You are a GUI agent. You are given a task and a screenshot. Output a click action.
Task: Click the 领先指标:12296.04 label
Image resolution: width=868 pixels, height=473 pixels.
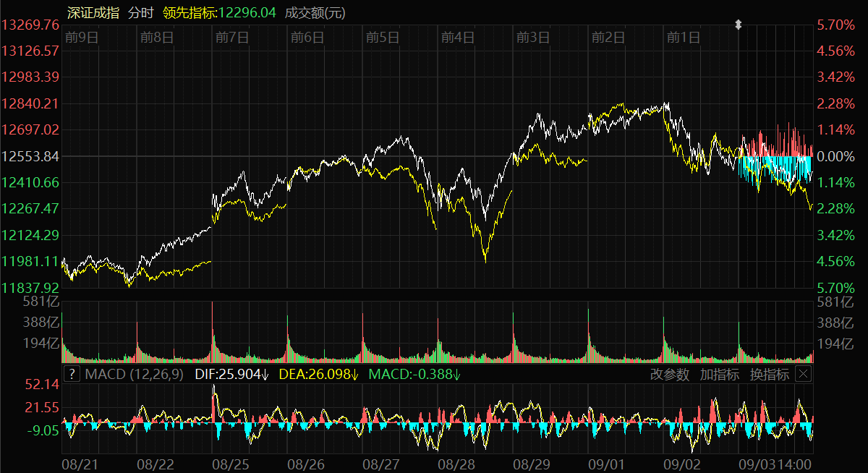tap(220, 12)
